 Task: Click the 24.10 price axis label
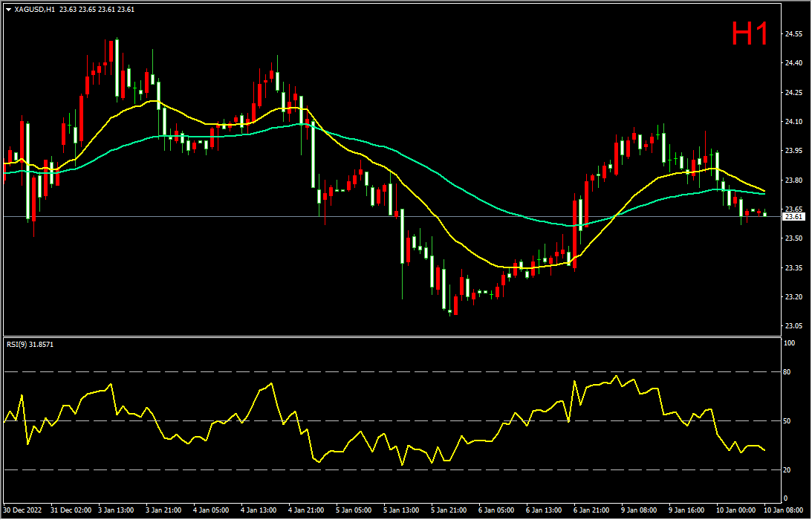pyautogui.click(x=793, y=122)
